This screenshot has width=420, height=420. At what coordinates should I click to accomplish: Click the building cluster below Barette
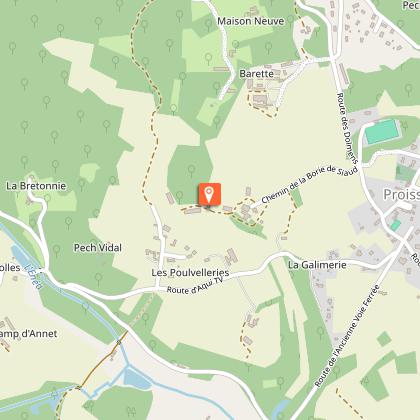click(262, 100)
